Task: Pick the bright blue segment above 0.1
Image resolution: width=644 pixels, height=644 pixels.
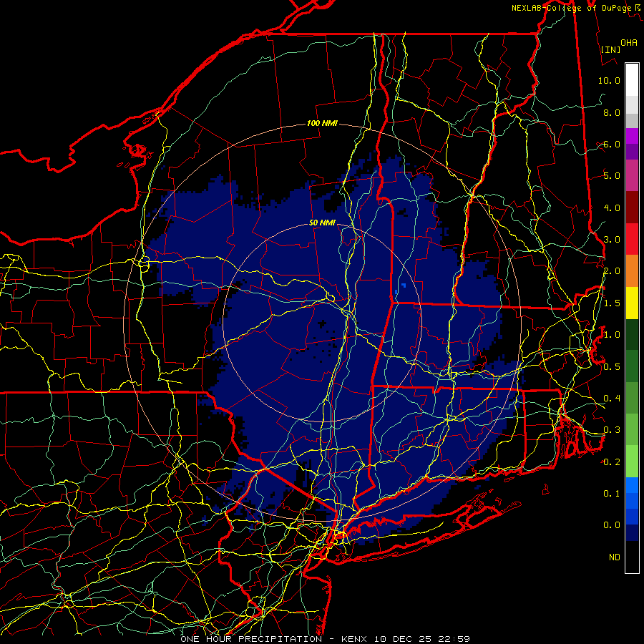Action: (632, 485)
